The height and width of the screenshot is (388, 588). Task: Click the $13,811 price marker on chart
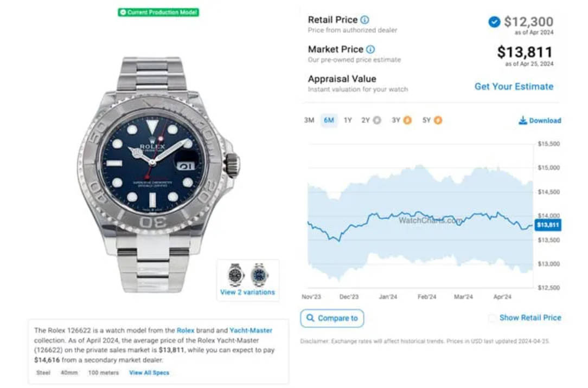pos(547,225)
